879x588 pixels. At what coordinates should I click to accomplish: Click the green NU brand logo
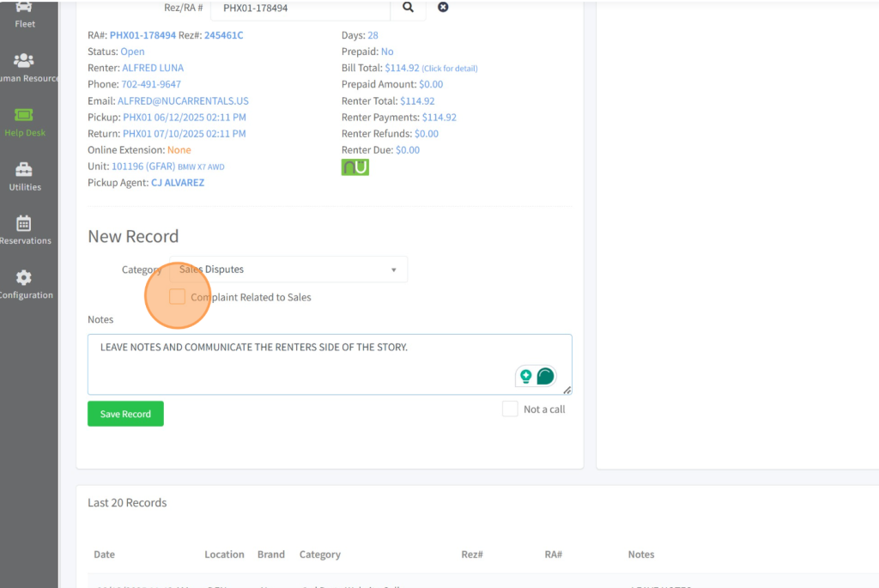click(x=355, y=167)
